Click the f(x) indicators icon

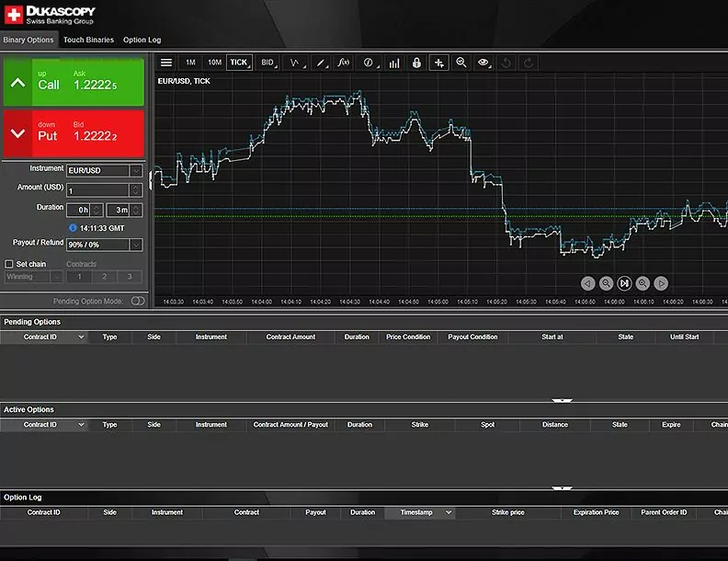(344, 63)
